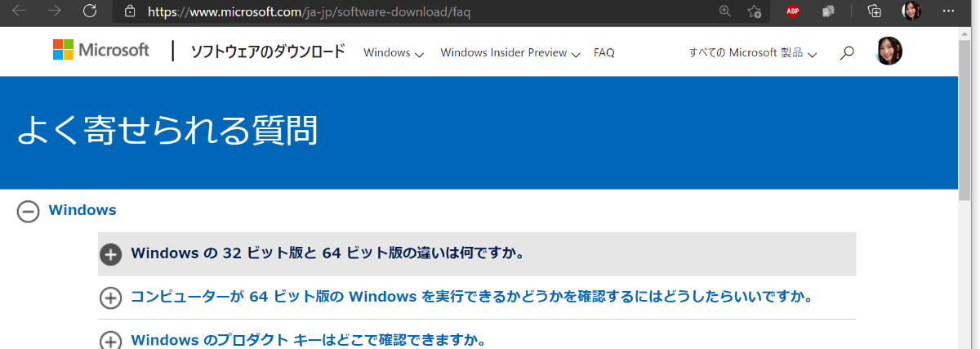Image resolution: width=980 pixels, height=349 pixels.
Task: Click the Windows section heading
Action: pyautogui.click(x=82, y=210)
